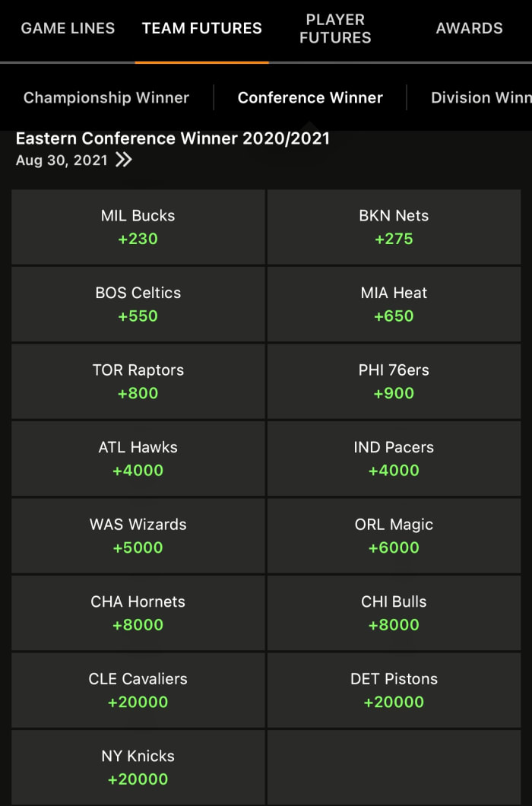Switch to the Game Lines tab
The image size is (532, 806).
(68, 29)
